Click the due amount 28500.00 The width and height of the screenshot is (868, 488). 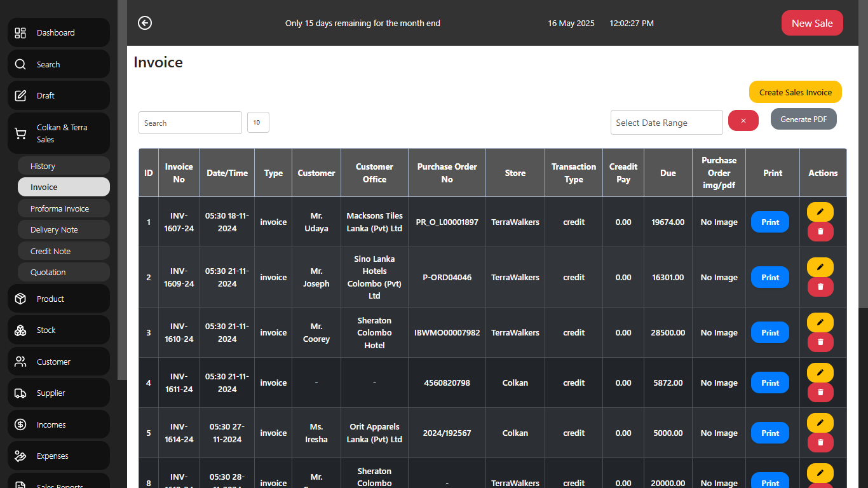[668, 333]
